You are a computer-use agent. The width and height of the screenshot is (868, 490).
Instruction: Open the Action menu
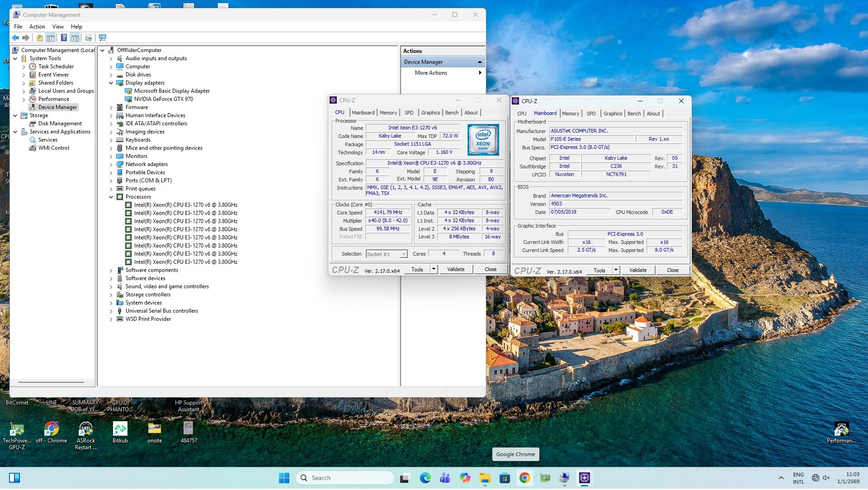pyautogui.click(x=37, y=27)
